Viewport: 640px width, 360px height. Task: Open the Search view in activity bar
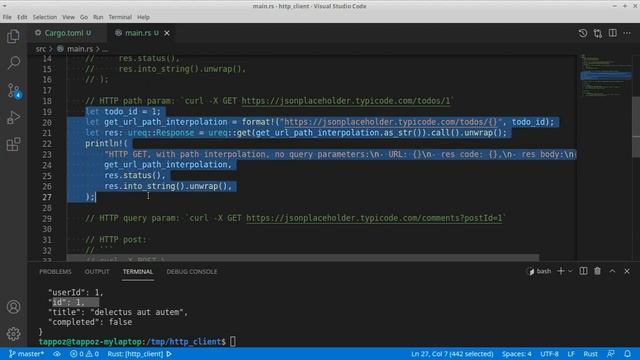point(13,63)
